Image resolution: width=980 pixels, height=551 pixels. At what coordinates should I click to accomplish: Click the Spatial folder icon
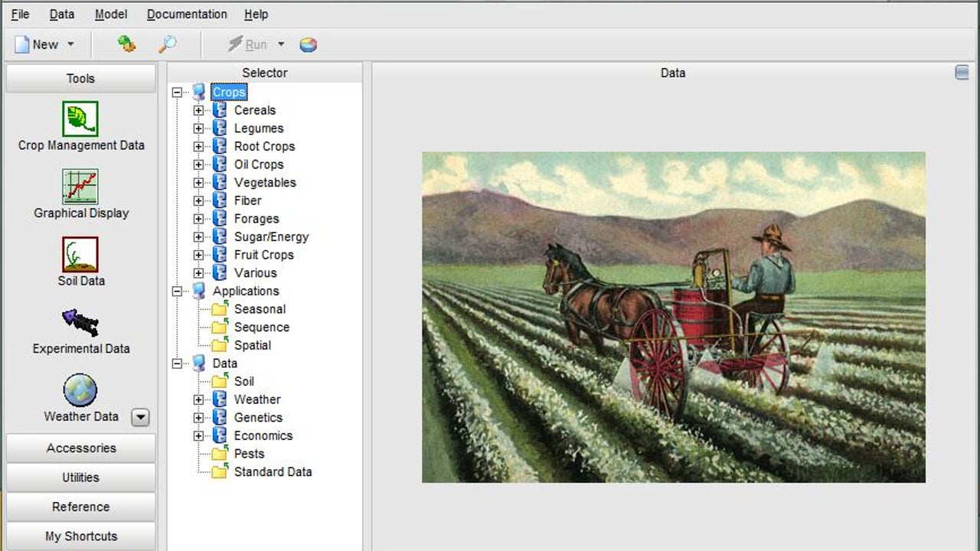[x=220, y=345]
